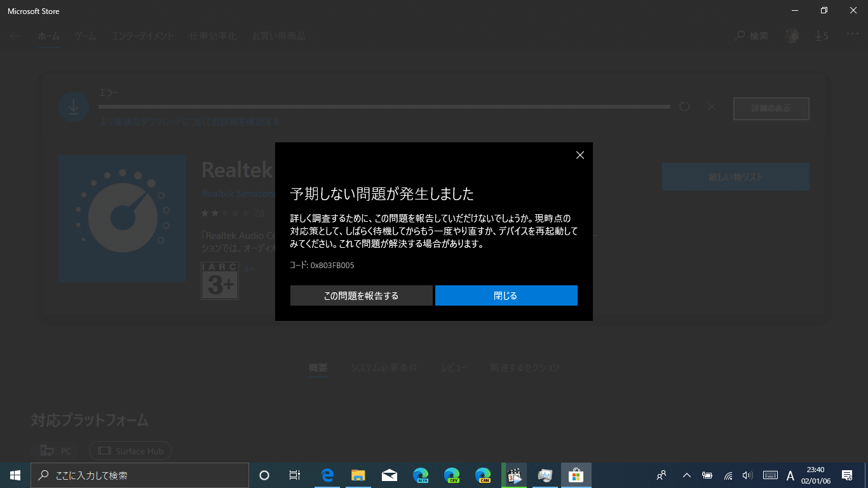Toggle the IME input mode A indicator
Viewport: 868px width, 488px height.
click(x=790, y=475)
